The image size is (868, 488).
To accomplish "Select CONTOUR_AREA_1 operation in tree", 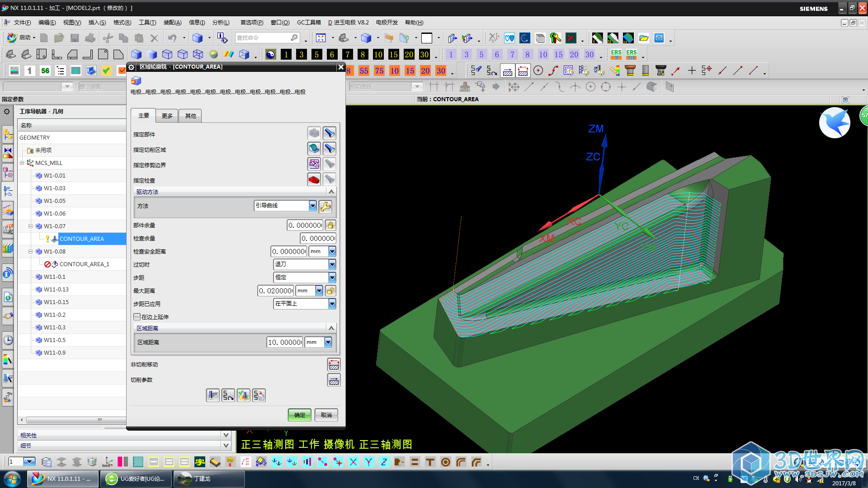I will [84, 264].
